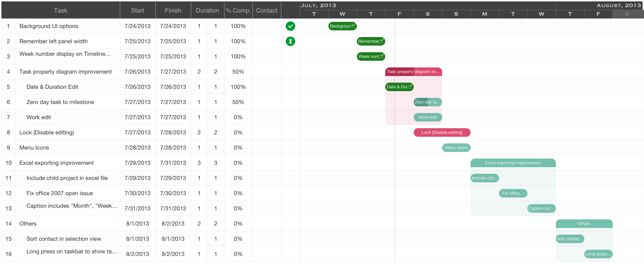The image size is (644, 264).
Task: Click the checkmark on the Remember Gantt bar
Action: click(x=382, y=40)
